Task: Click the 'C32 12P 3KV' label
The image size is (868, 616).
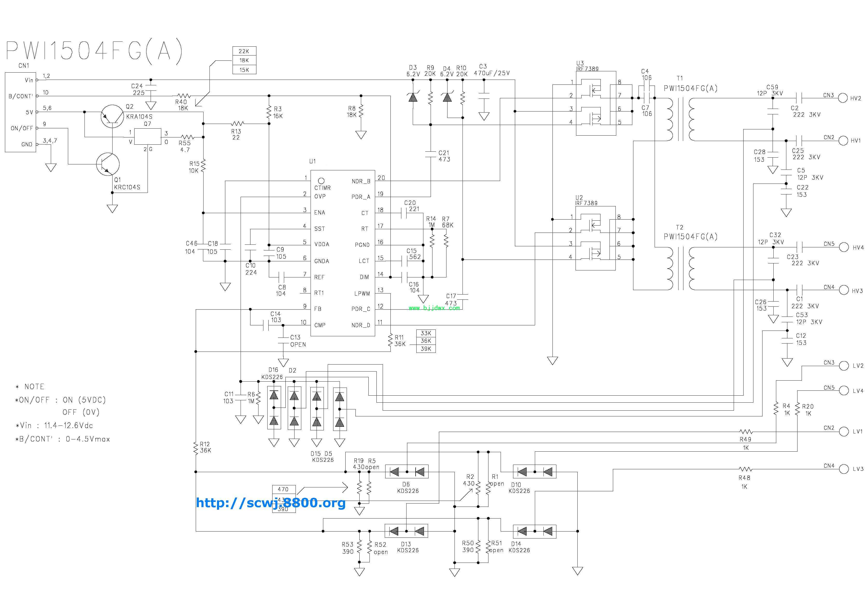Action: [x=771, y=238]
